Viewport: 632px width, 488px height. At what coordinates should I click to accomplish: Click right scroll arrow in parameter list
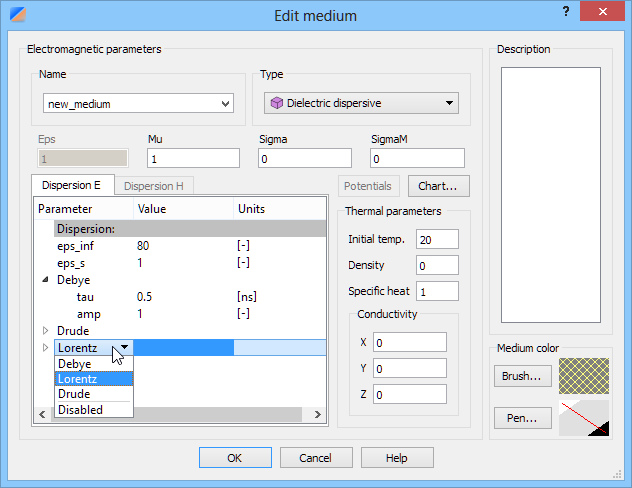[318, 414]
